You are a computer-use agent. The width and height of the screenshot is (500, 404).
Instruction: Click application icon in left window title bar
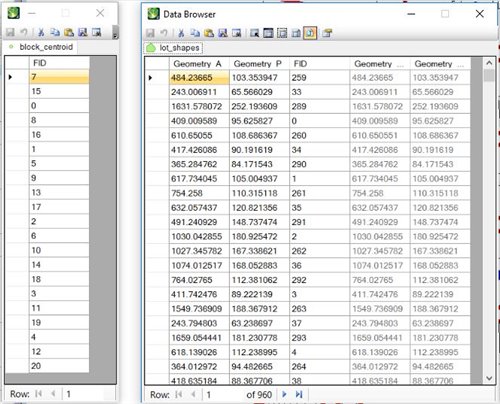click(14, 13)
